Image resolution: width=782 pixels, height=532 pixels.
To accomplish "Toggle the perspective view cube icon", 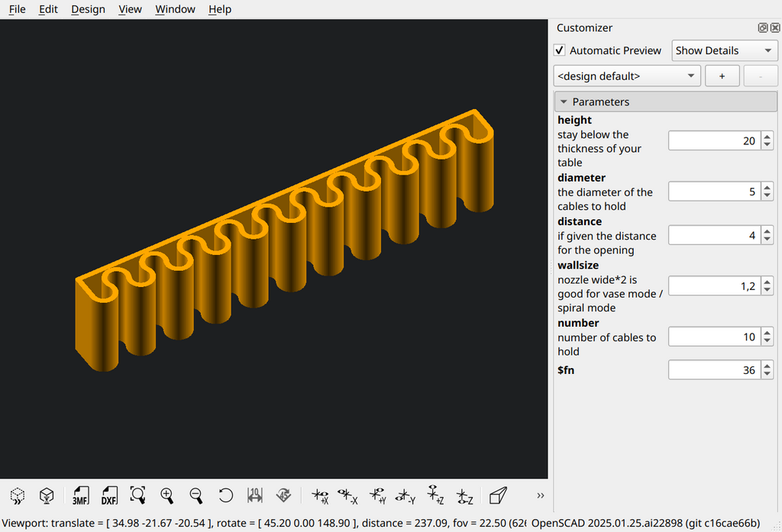I will [498, 495].
